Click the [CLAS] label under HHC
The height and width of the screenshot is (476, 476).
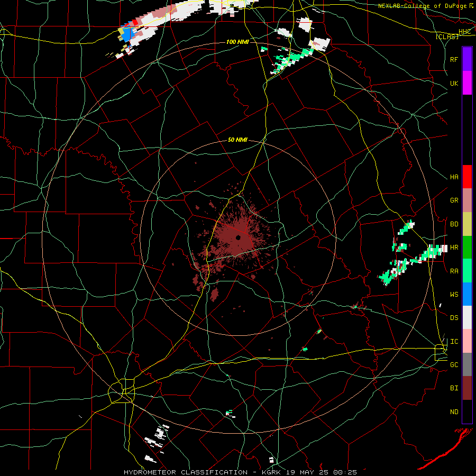pyautogui.click(x=447, y=36)
